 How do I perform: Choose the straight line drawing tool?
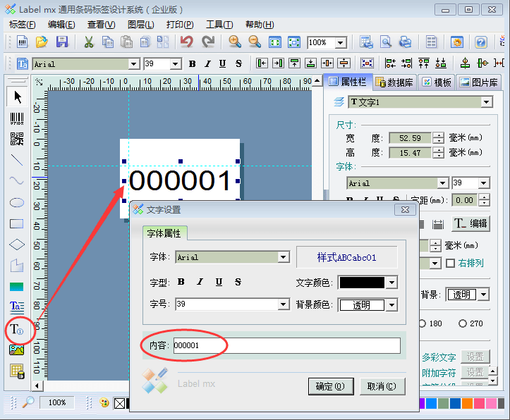click(x=17, y=160)
